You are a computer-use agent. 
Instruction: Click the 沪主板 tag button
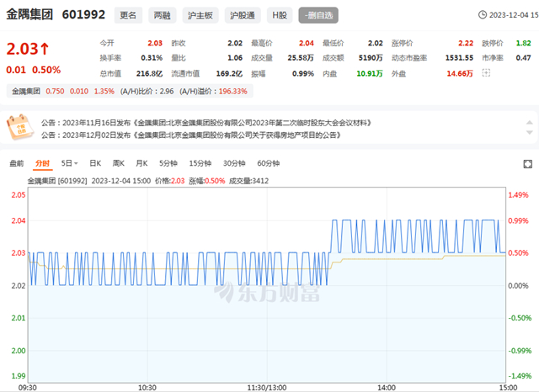click(200, 15)
